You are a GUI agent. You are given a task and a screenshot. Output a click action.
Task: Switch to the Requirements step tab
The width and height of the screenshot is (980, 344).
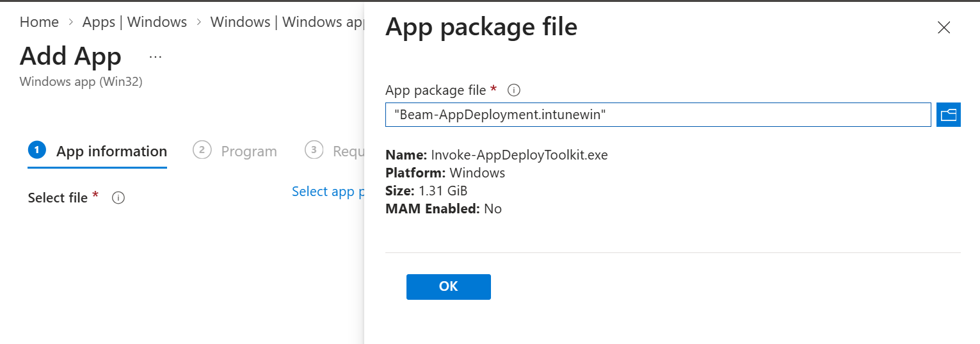tap(334, 151)
